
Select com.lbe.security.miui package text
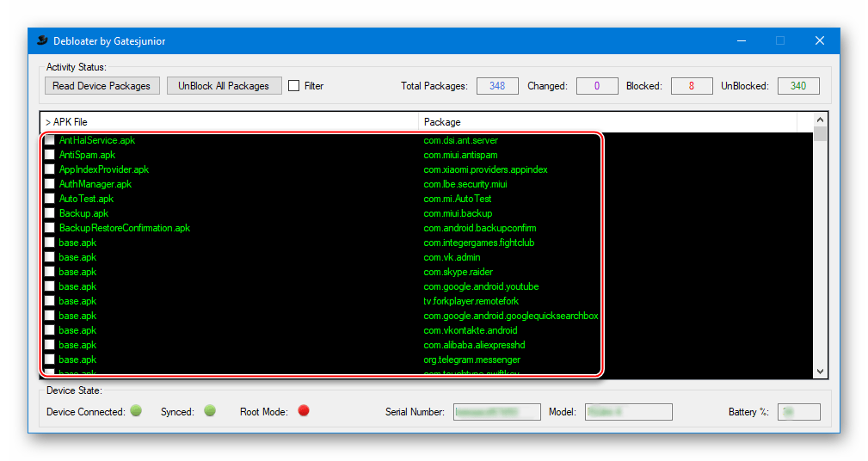tap(465, 184)
